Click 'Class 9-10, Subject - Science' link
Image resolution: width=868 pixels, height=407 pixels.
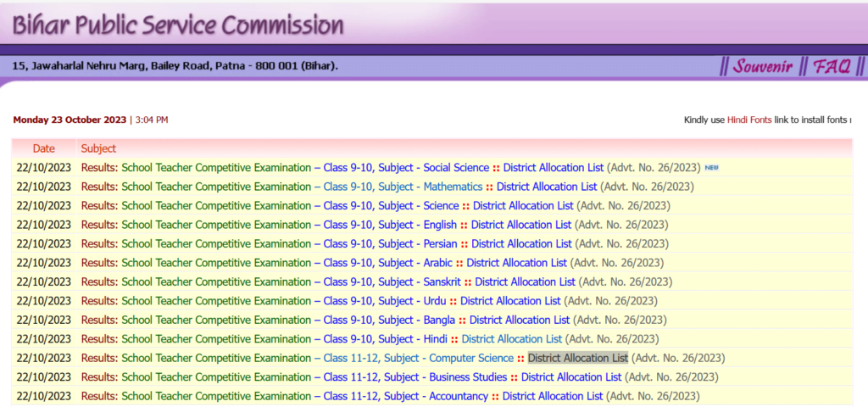[x=391, y=206]
